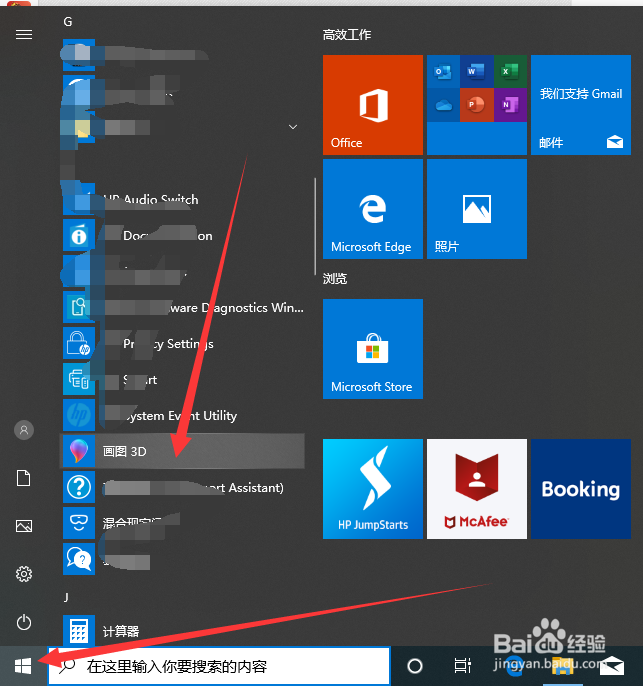This screenshot has height=686, width=643.
Task: Open the Mail icon on the taskbar
Action: click(x=612, y=666)
